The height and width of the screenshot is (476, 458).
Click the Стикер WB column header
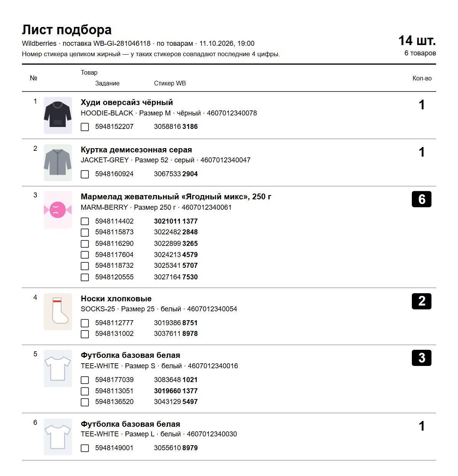[170, 83]
